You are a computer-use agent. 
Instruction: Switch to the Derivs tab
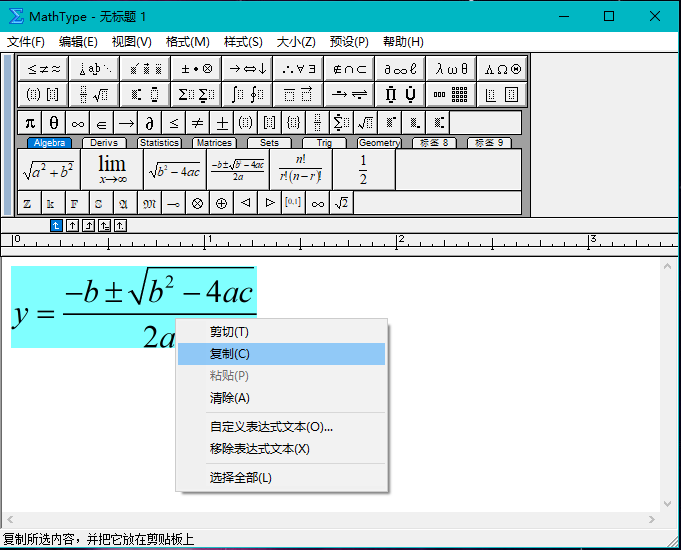tap(104, 143)
